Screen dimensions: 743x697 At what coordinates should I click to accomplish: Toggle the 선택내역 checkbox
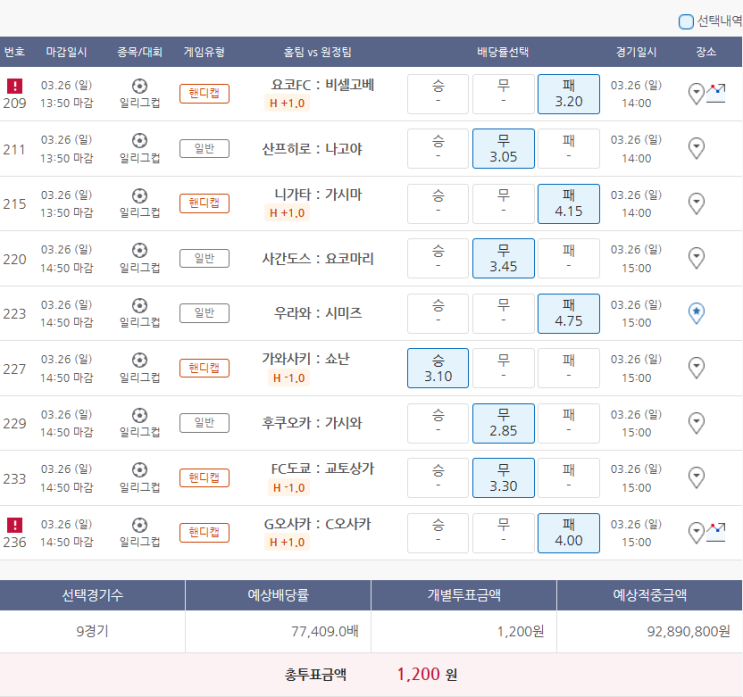tap(686, 22)
